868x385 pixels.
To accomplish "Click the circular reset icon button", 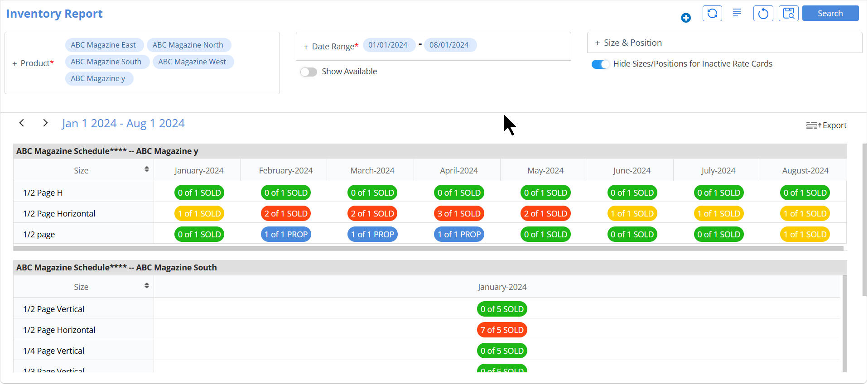I will [763, 13].
